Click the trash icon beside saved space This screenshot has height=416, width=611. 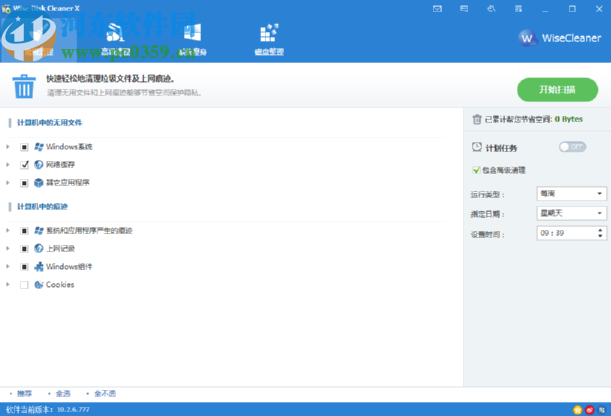pyautogui.click(x=477, y=119)
